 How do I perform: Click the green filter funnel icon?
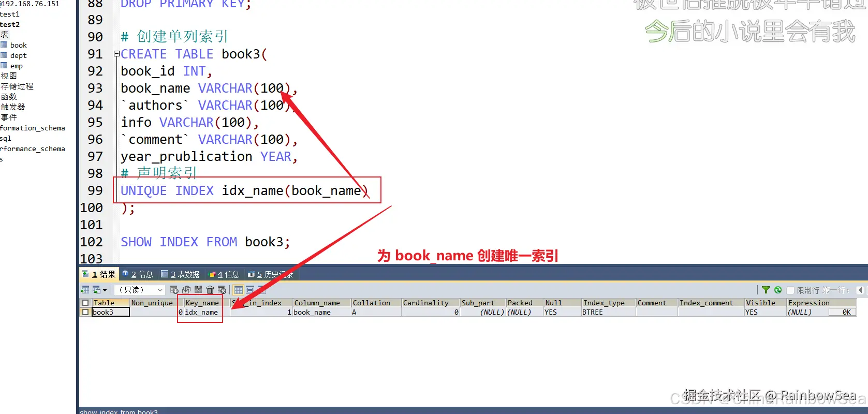(766, 290)
